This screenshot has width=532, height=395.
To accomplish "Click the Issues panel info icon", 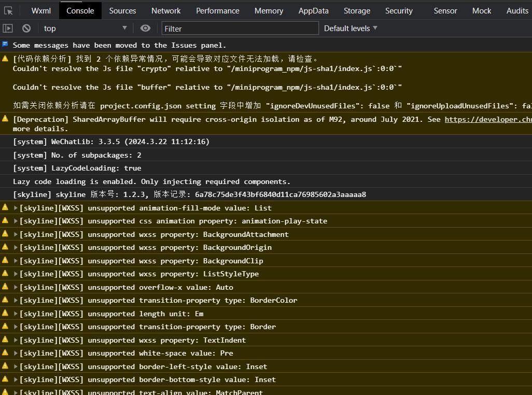I will [5, 44].
